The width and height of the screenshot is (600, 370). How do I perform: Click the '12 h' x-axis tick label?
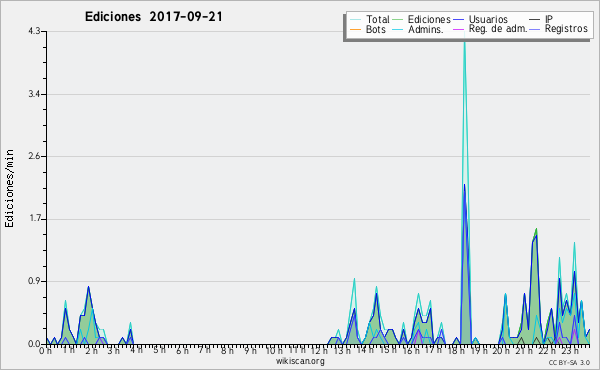[319, 350]
